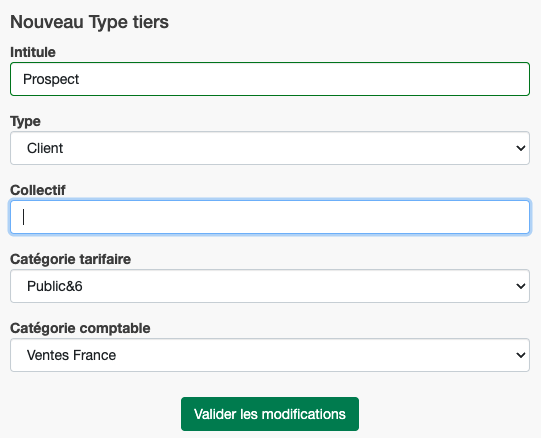
Task: Focus the empty Collectif input field
Action: pyautogui.click(x=270, y=217)
